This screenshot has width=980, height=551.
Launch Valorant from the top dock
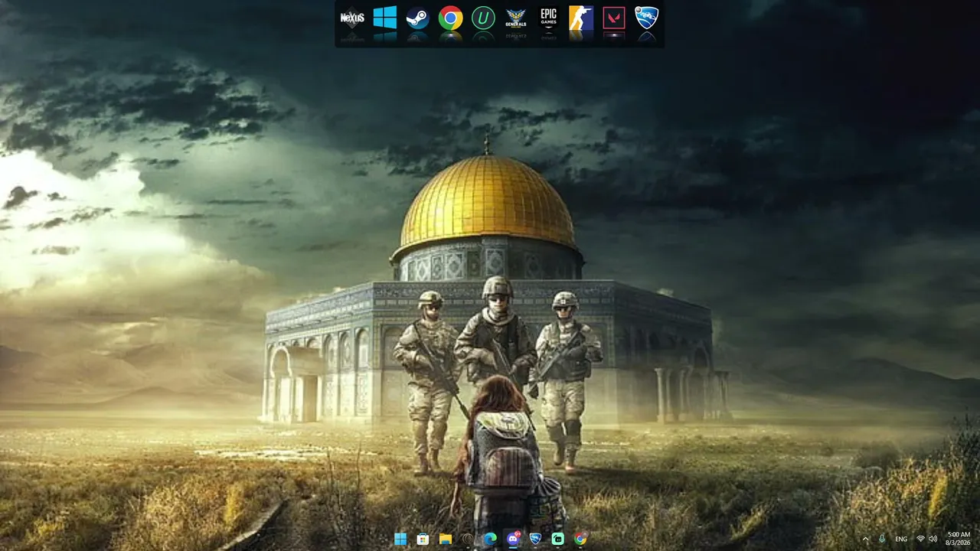pyautogui.click(x=614, y=18)
